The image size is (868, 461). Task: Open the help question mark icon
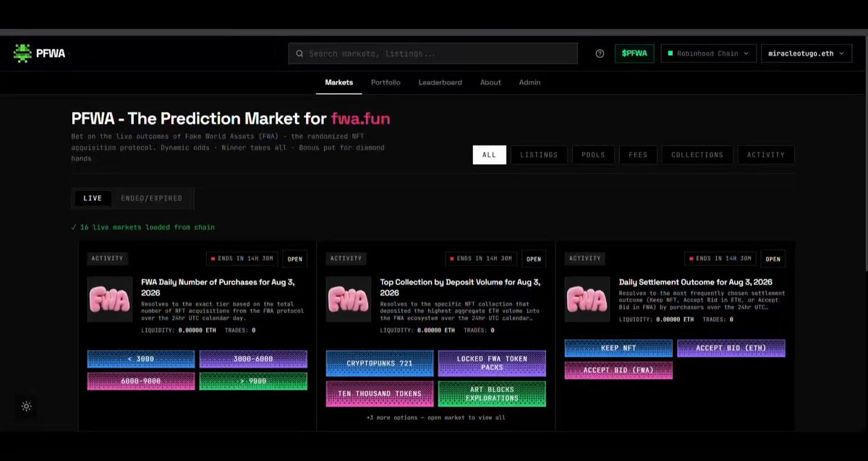click(x=600, y=53)
